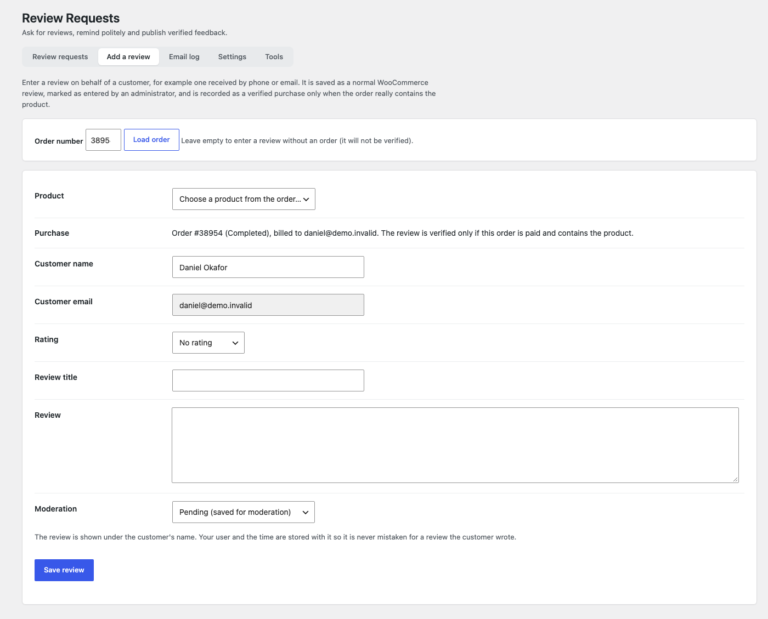Click the Purchase field label
This screenshot has width=768, height=619.
pos(51,233)
